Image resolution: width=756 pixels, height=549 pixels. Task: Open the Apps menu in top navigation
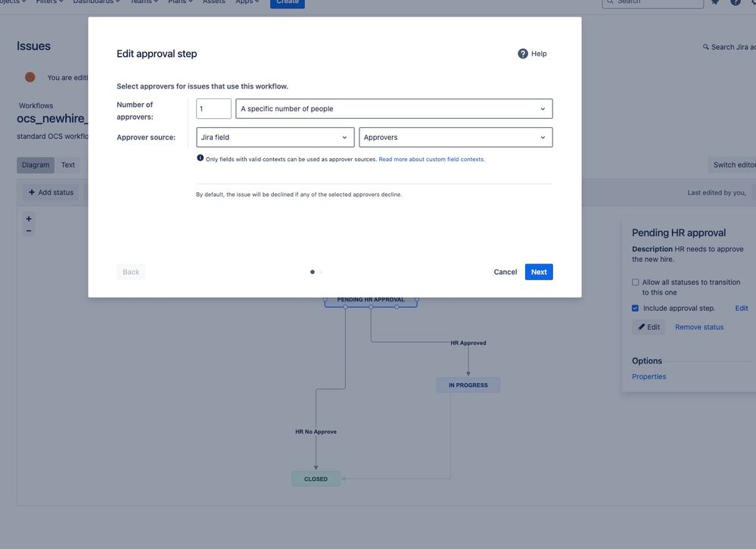247,2
